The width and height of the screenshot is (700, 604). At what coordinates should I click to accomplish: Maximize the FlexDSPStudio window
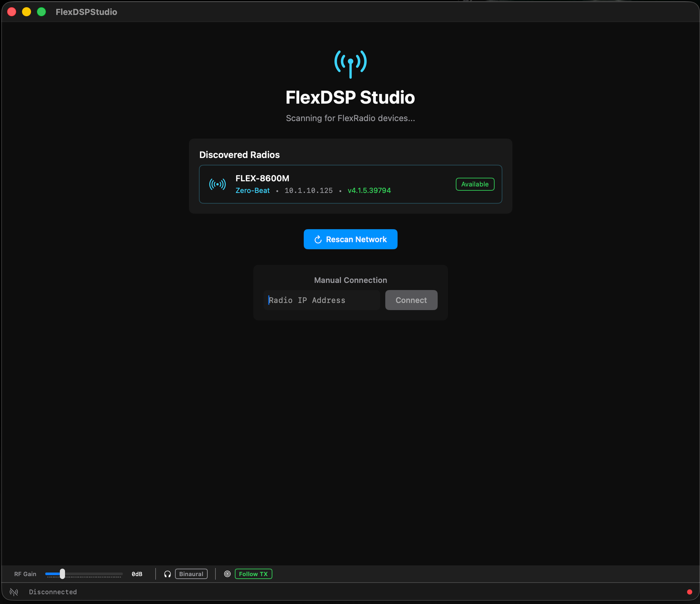(42, 12)
